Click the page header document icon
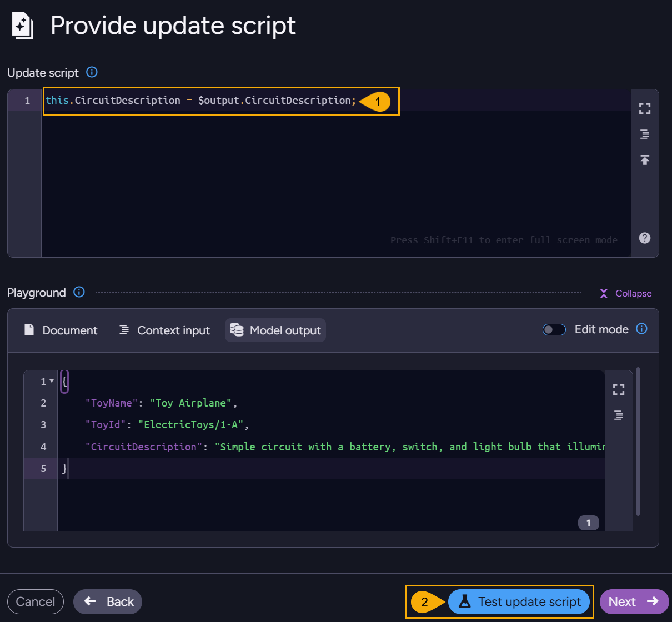The height and width of the screenshot is (622, 672). [x=23, y=26]
